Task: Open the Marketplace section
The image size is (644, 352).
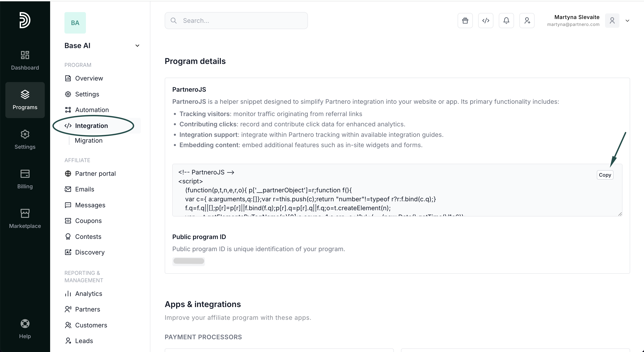Action: click(25, 218)
